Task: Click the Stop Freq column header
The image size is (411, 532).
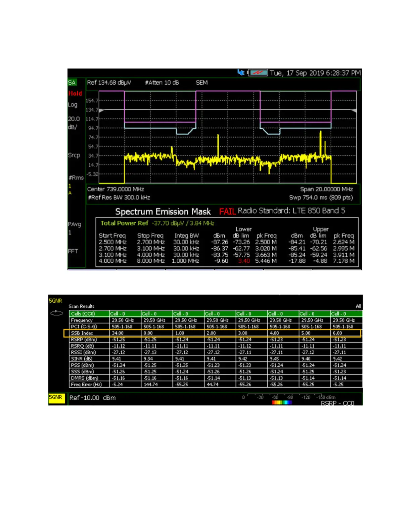Action: coord(150,236)
